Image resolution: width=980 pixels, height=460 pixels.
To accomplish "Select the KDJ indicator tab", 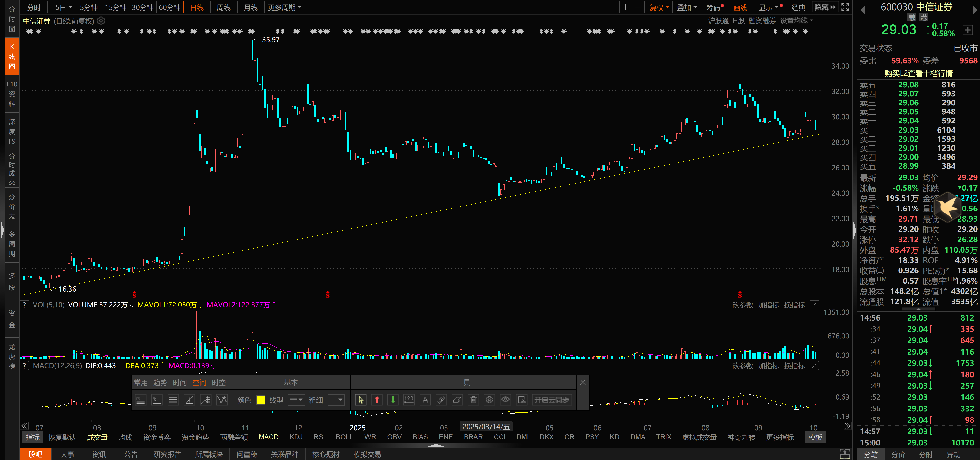I will 296,437.
